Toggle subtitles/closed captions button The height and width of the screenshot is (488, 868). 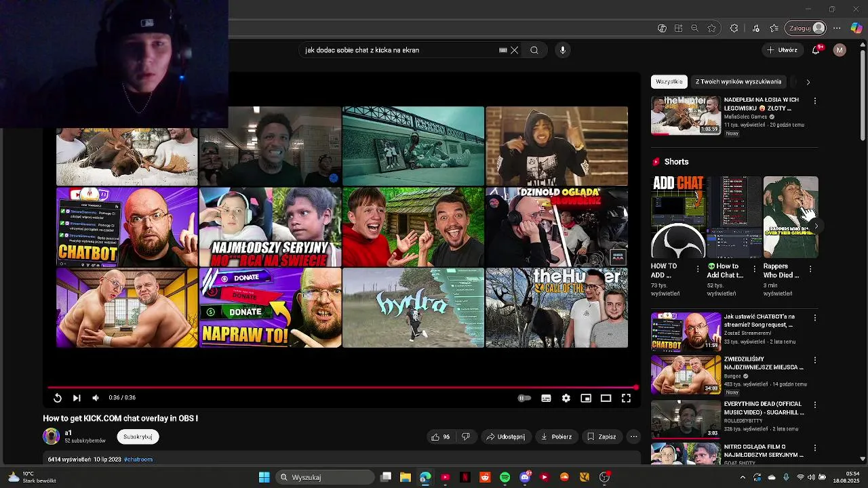(546, 398)
